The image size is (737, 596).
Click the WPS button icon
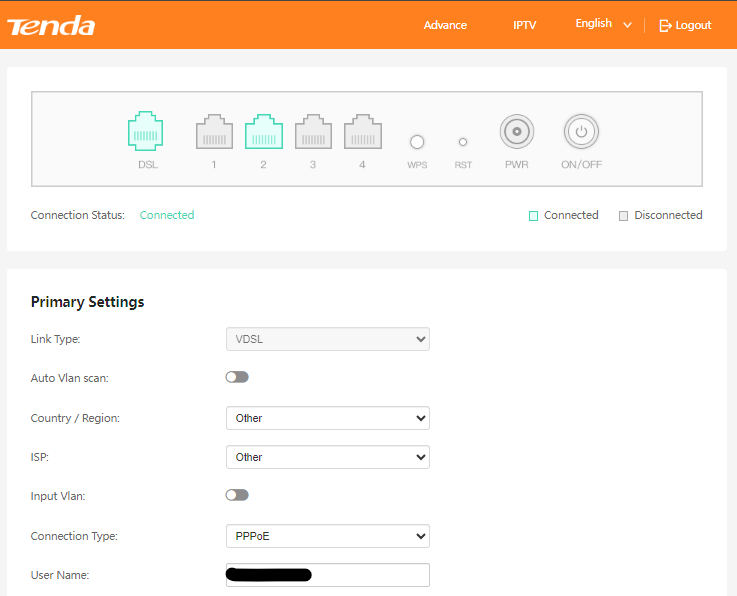coord(417,142)
